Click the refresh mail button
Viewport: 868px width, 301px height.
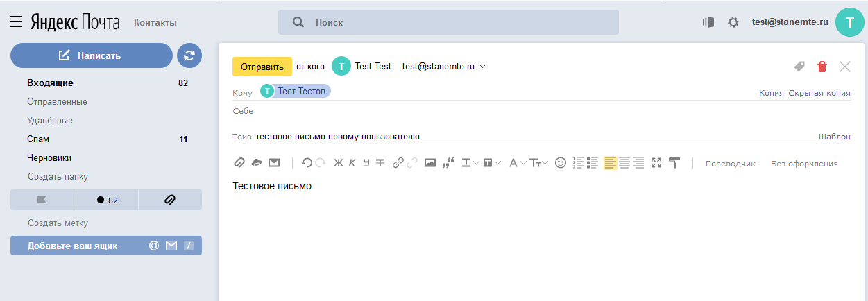[x=189, y=55]
